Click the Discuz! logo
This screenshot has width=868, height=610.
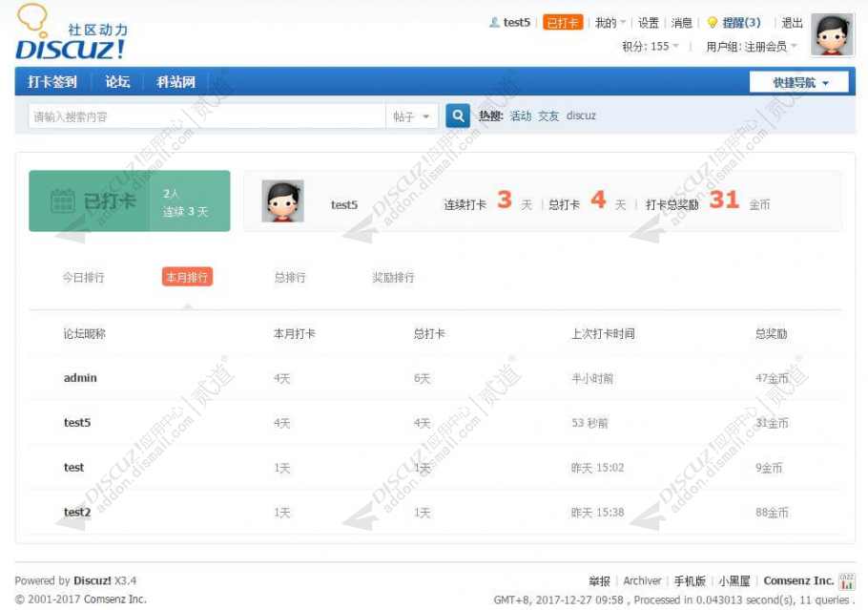tap(71, 32)
